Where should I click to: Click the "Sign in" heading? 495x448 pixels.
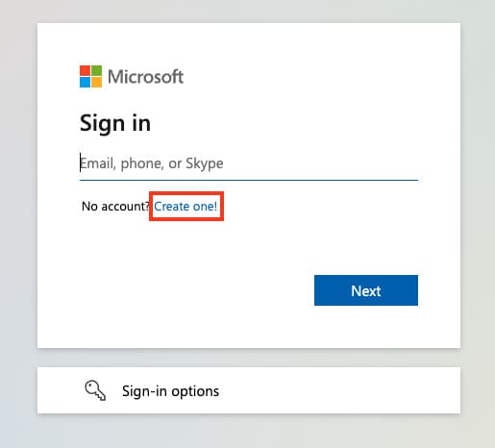[115, 123]
